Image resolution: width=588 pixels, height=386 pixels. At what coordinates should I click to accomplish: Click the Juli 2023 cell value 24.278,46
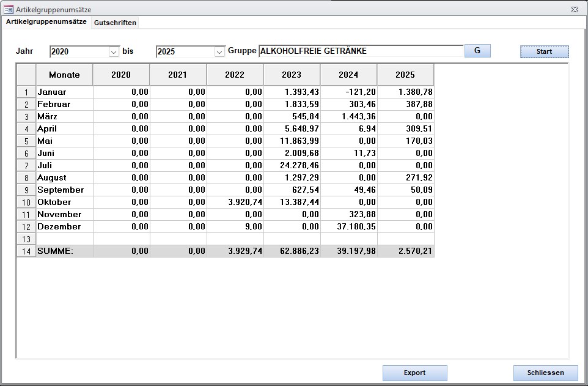coord(292,165)
